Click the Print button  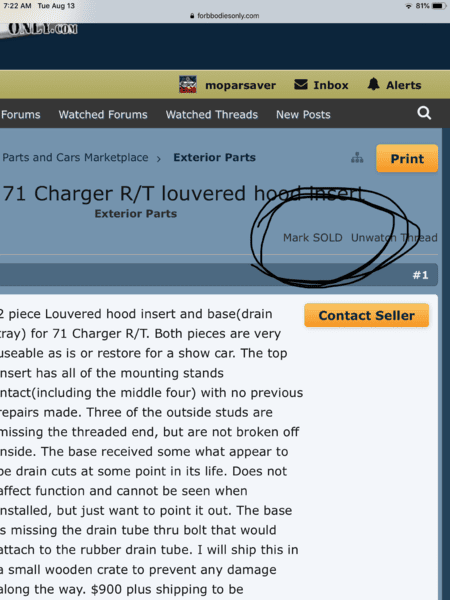407,158
